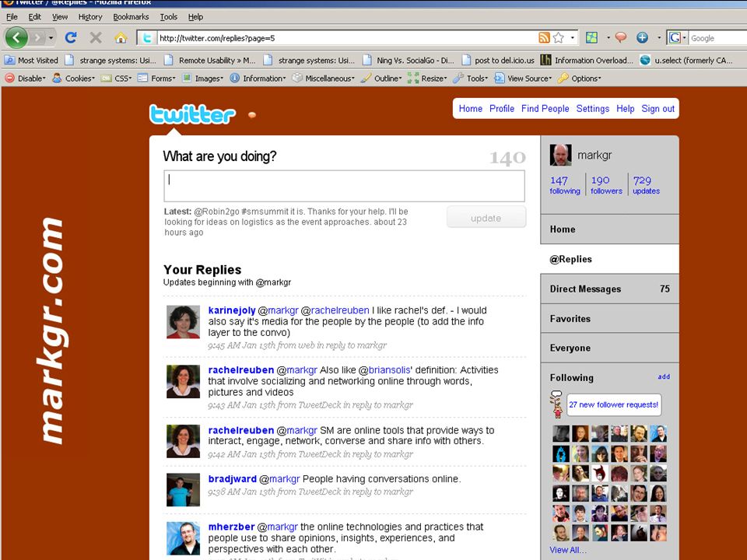Click the What are you doing text box
The image size is (747, 560).
tap(344, 186)
